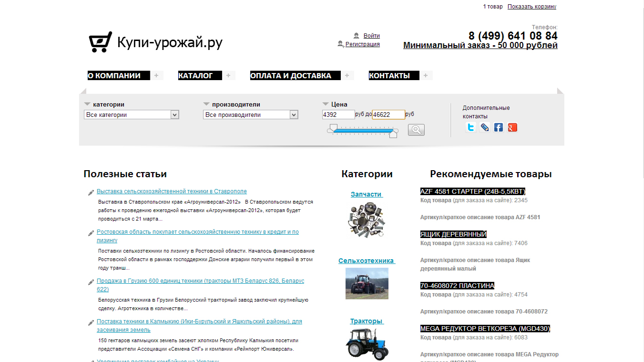644x362 pixels.
Task: Open the Twitter contact icon
Action: point(471,127)
